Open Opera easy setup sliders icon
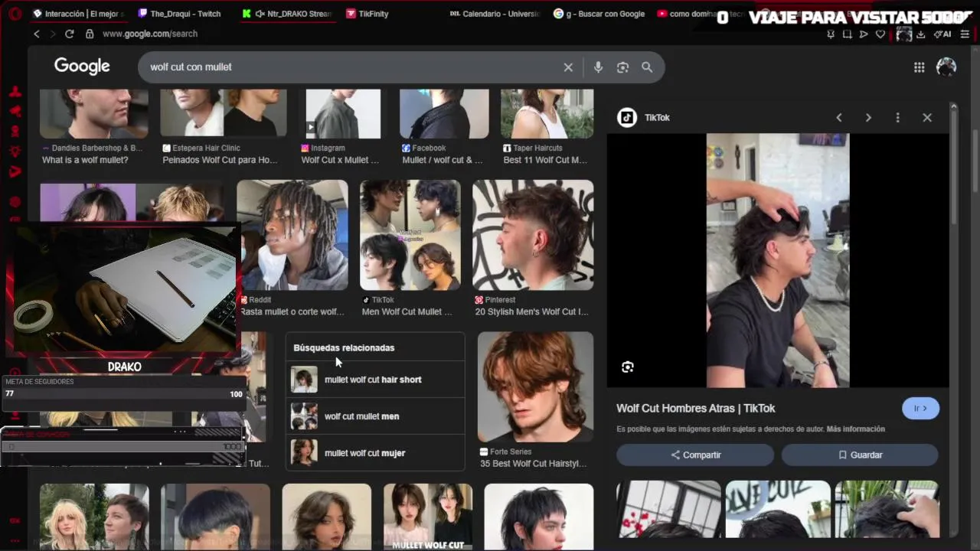The width and height of the screenshot is (980, 551). pyautogui.click(x=965, y=34)
